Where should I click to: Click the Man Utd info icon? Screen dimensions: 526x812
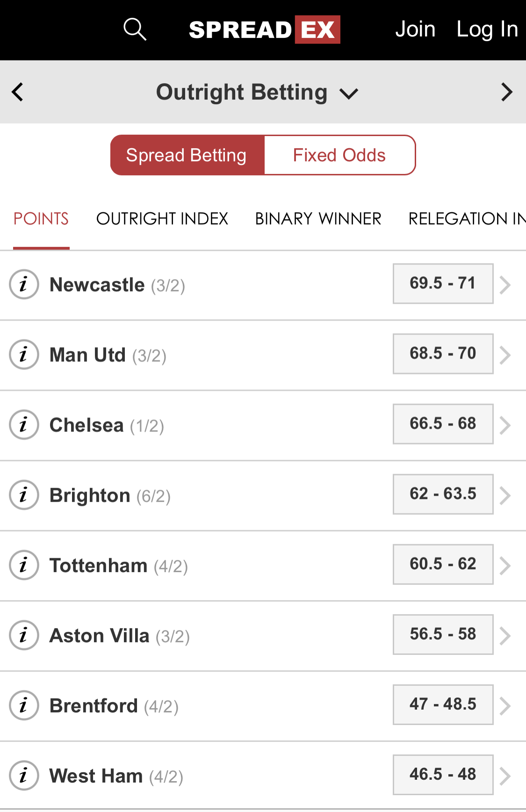(x=24, y=354)
